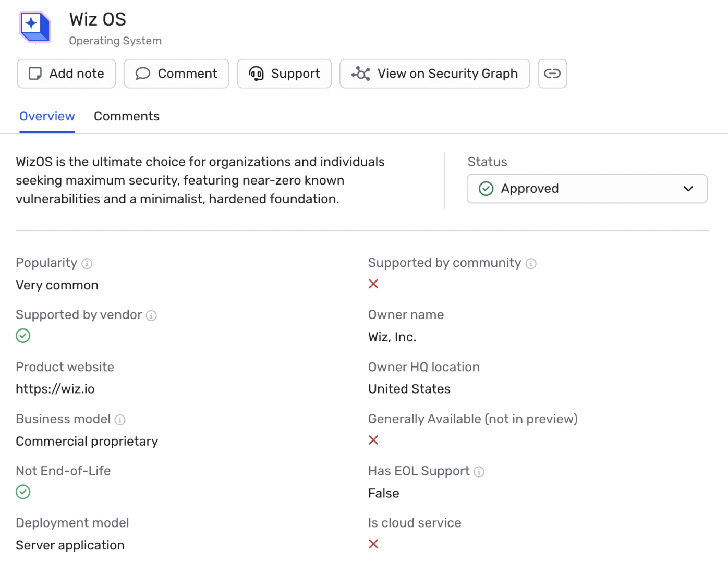728x563 pixels.
Task: Click red X under Generally Available
Action: 373,440
